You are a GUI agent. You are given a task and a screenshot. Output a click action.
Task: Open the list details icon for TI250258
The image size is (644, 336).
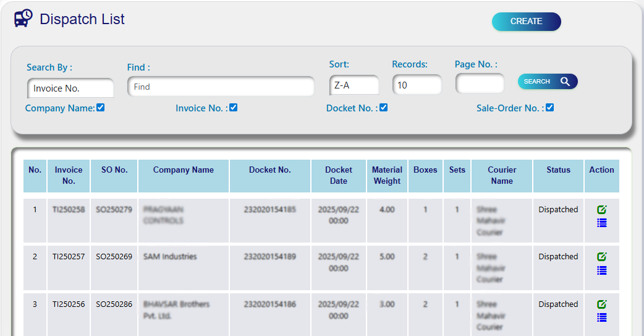(x=601, y=223)
